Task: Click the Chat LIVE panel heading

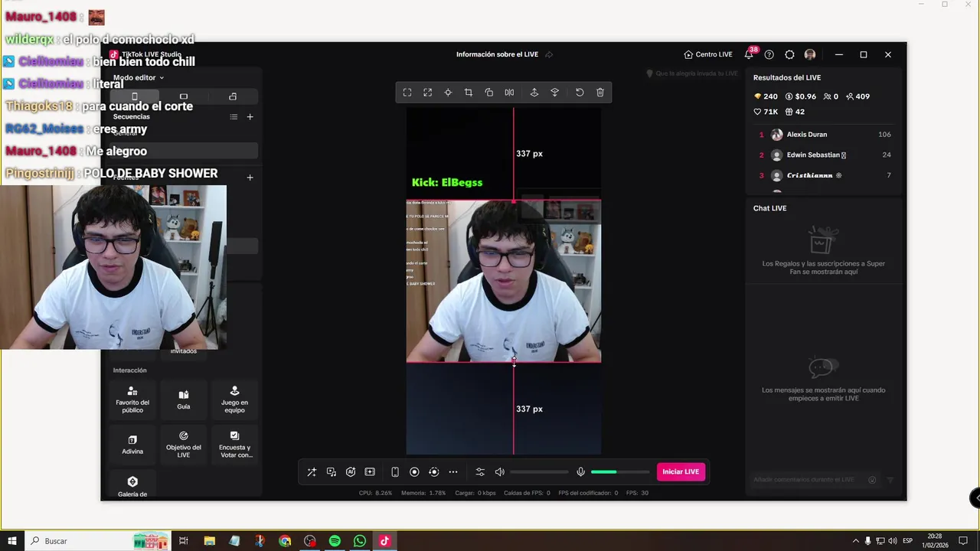Action: point(769,208)
